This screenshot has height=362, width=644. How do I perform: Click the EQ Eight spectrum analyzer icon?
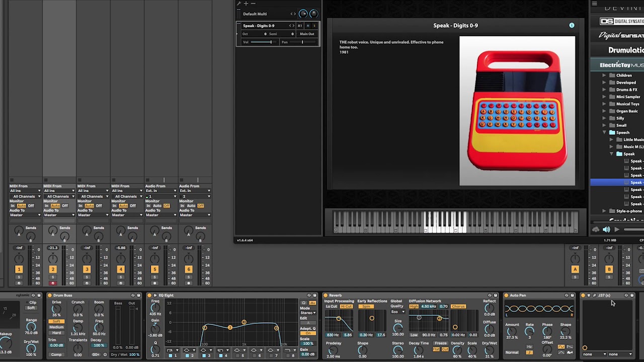pyautogui.click(x=312, y=303)
